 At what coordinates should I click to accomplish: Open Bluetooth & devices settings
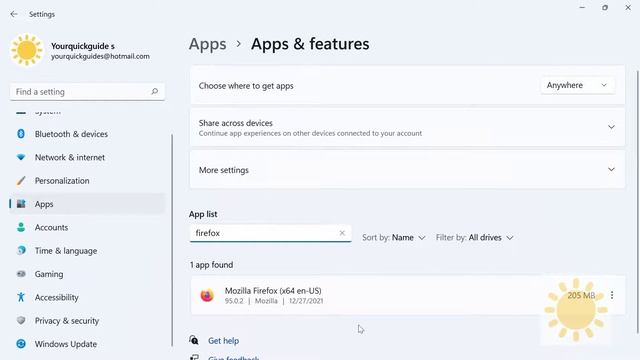coord(88,134)
